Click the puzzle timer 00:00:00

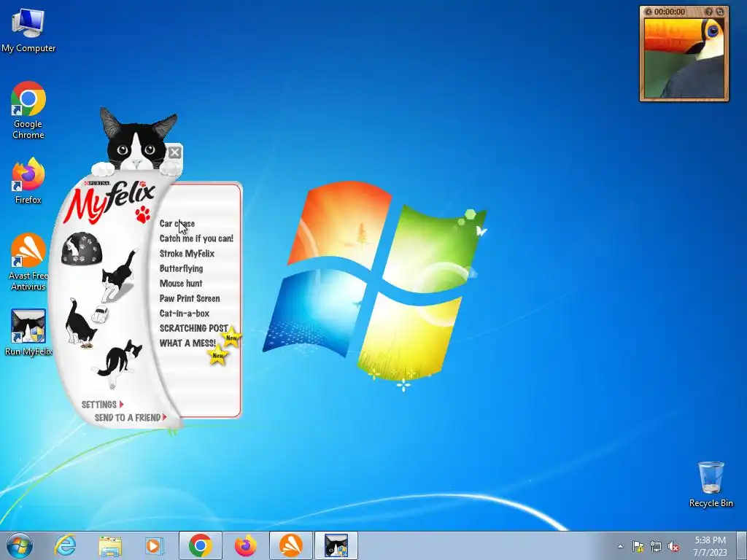(x=670, y=12)
